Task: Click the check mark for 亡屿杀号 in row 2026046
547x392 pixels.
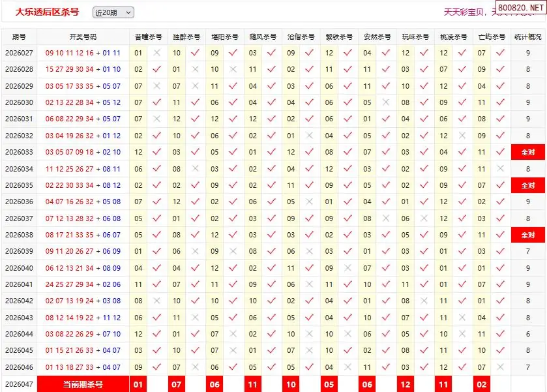Action: point(500,368)
